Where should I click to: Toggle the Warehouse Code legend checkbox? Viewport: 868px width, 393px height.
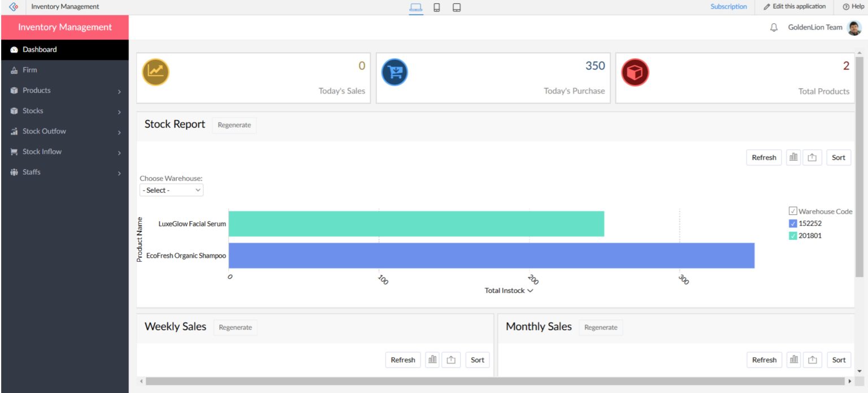coord(792,210)
